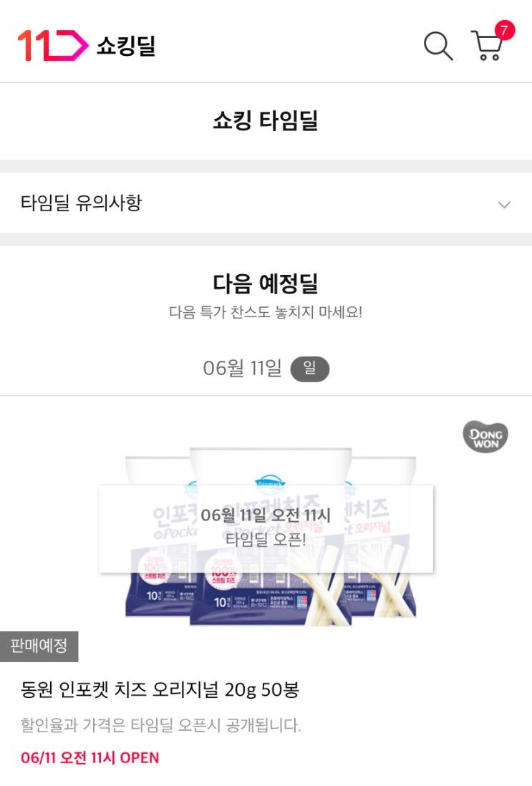
Task: Tap the 06/11 오전 11시 OPEN text
Action: 90,757
